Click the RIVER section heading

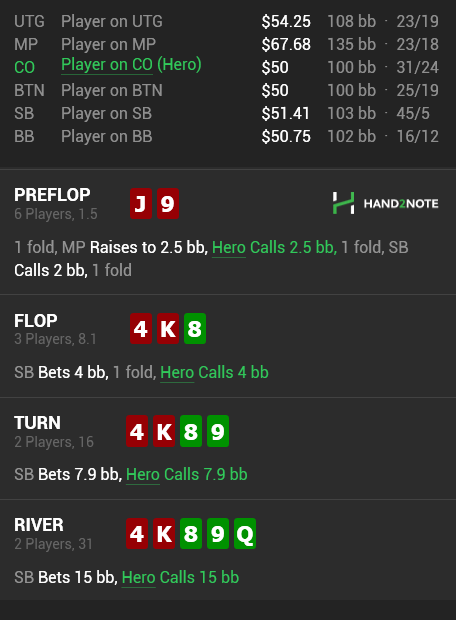click(39, 525)
